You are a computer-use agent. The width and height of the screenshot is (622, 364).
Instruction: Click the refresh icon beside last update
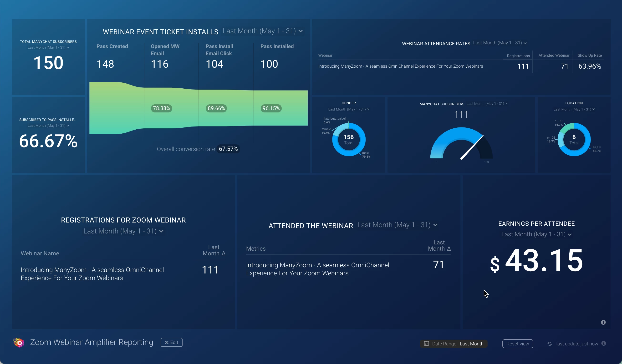click(550, 344)
